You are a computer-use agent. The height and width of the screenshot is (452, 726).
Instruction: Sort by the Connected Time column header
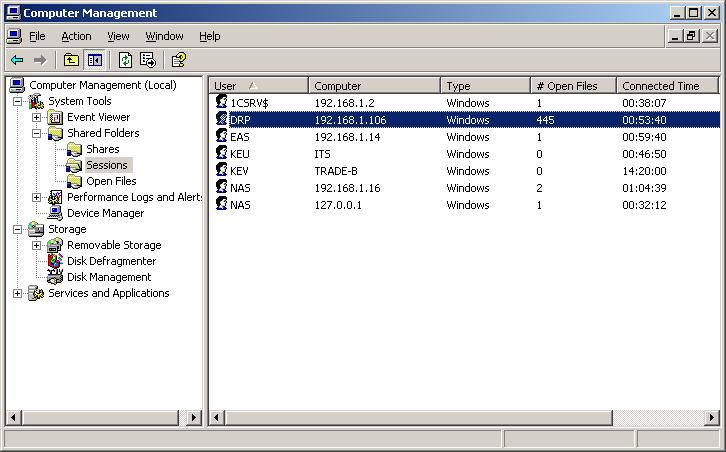[x=662, y=86]
